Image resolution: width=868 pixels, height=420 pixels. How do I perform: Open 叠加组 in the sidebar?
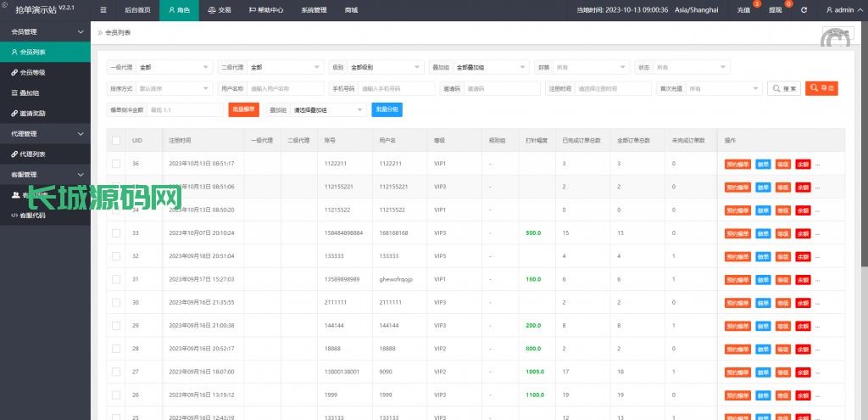[29, 92]
